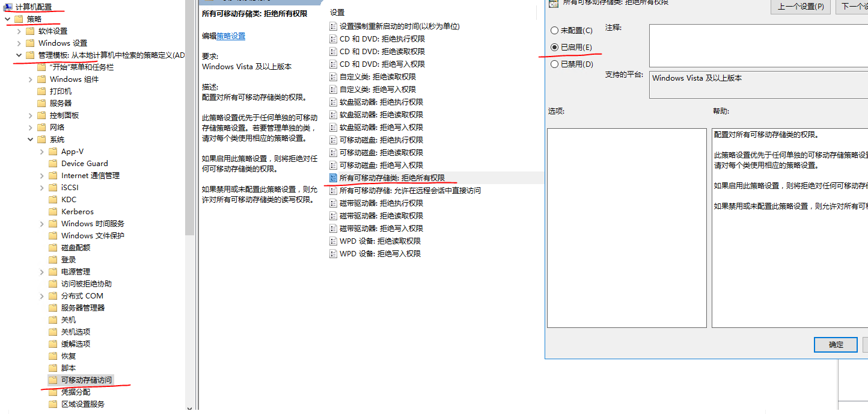Click policy icon for 软盘驱动器: 拒绝执行权限

[334, 102]
